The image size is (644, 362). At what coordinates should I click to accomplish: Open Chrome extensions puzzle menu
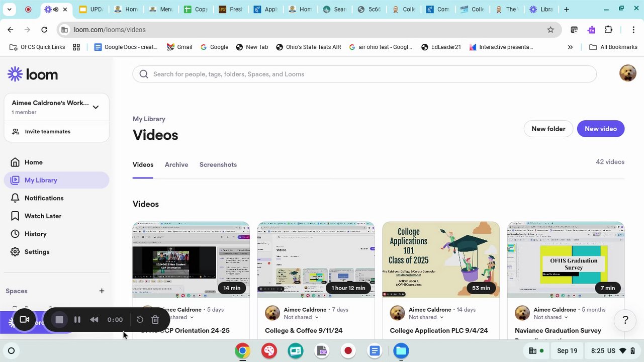coord(608,30)
